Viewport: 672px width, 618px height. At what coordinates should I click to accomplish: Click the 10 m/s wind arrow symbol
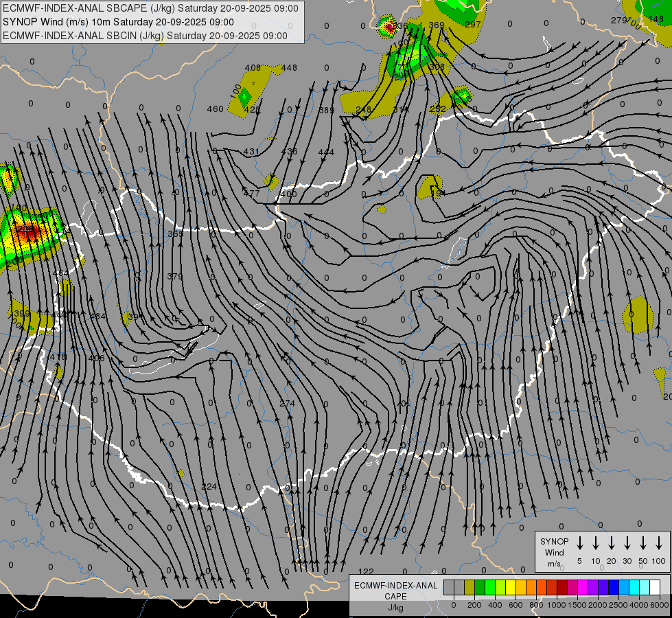(596, 543)
